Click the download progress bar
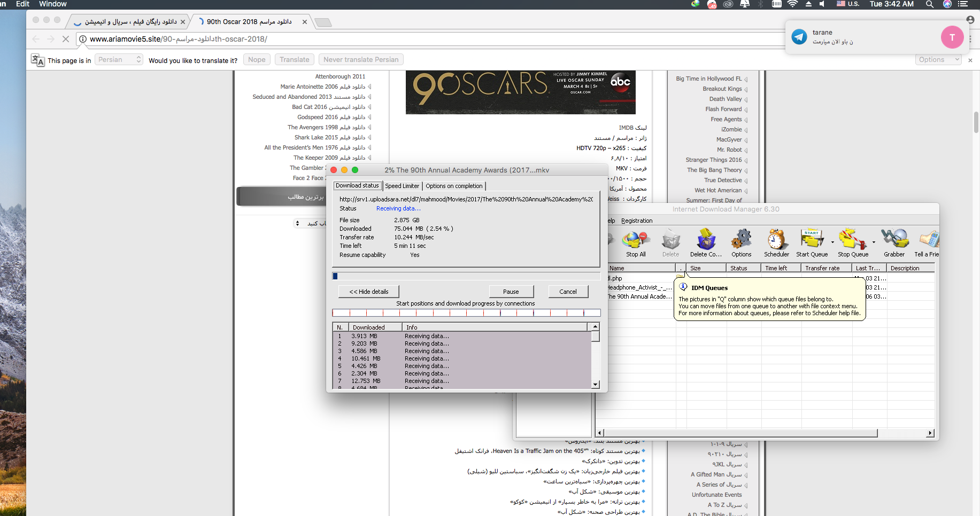The image size is (980, 516). pos(466,276)
